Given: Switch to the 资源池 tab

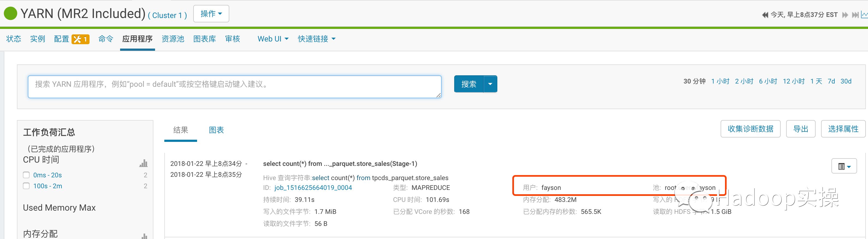Looking at the screenshot, I should pyautogui.click(x=173, y=39).
